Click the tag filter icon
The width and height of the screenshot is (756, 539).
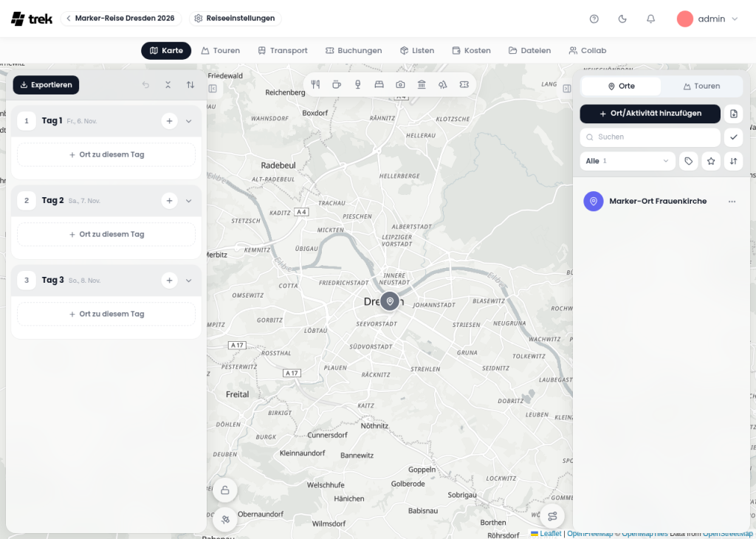pyautogui.click(x=689, y=161)
